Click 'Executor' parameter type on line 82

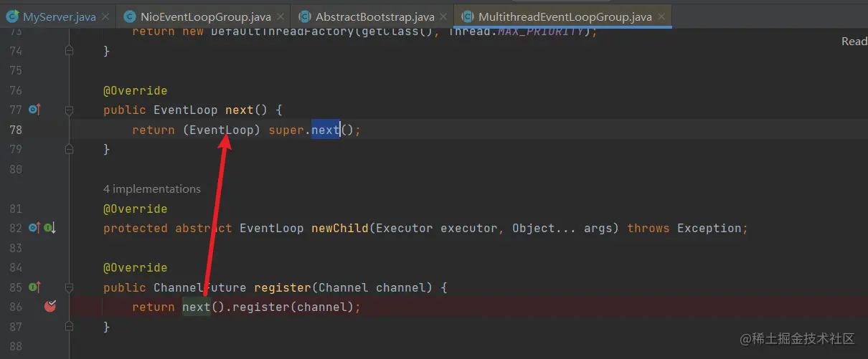405,228
